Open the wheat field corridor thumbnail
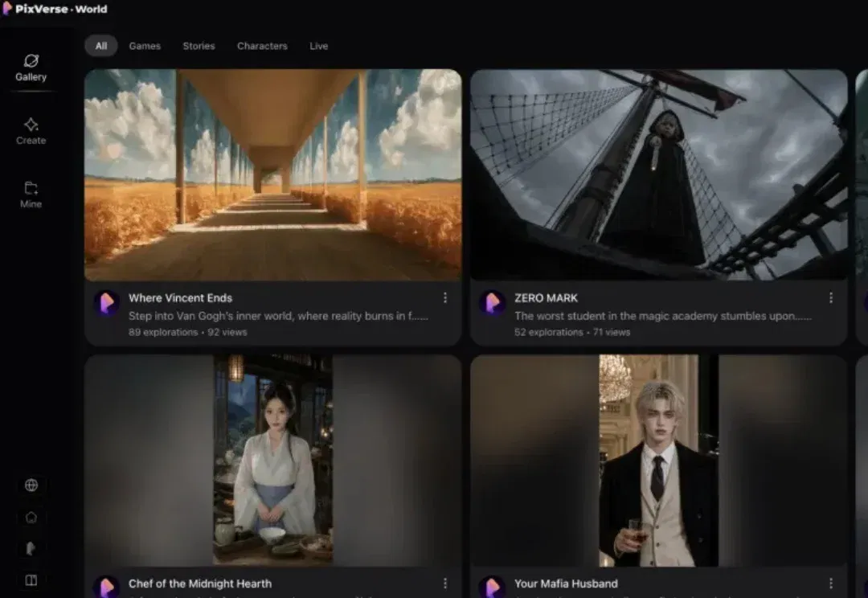Screen dimensions: 868x598 pos(273,174)
